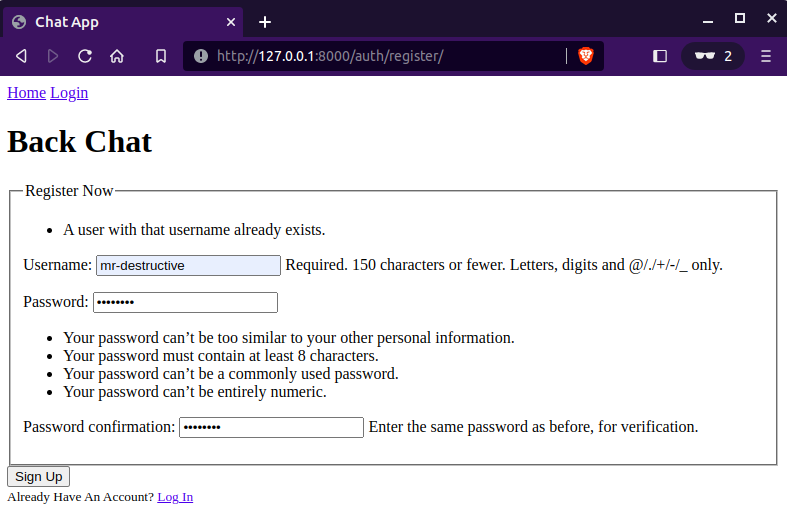This screenshot has width=787, height=524.
Task: Go to browser home icon
Action: [117, 56]
